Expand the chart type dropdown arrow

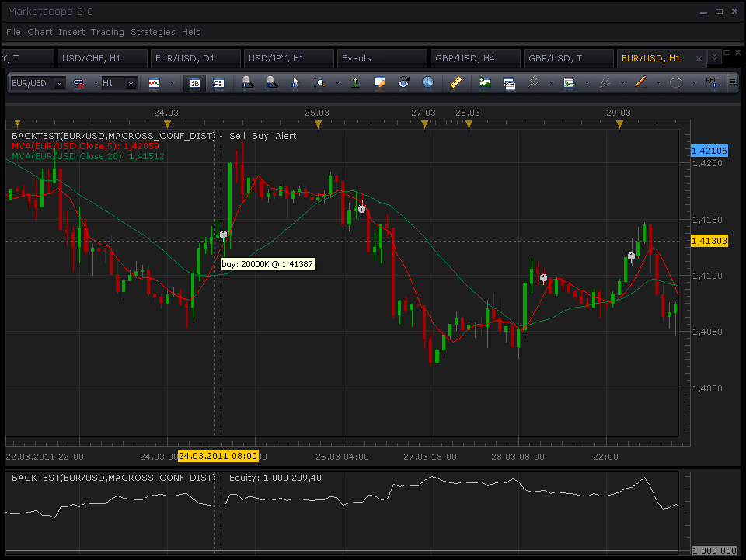pos(173,83)
